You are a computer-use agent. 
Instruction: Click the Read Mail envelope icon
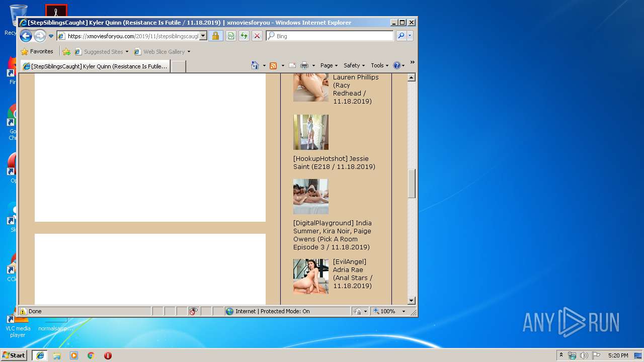pyautogui.click(x=292, y=65)
